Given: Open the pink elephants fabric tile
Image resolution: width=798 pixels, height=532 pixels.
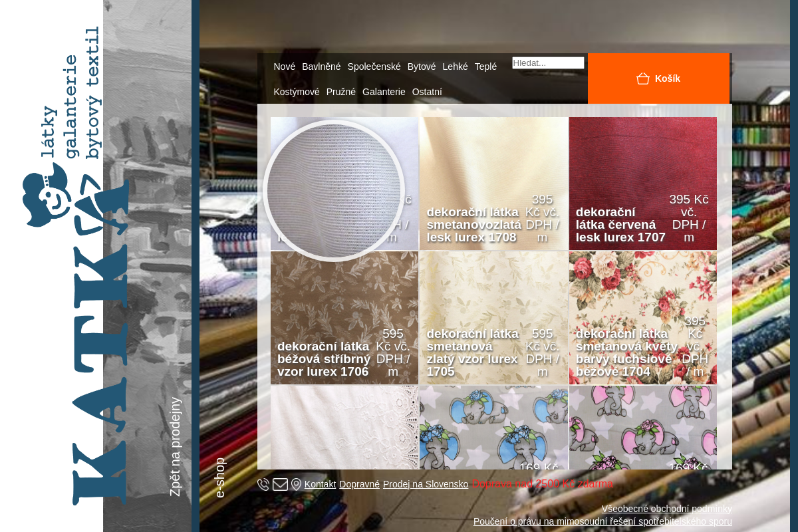Looking at the screenshot, I should pyautogui.click(x=643, y=428).
